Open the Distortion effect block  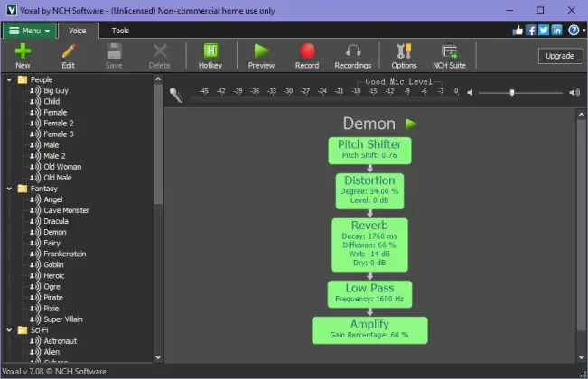(369, 191)
